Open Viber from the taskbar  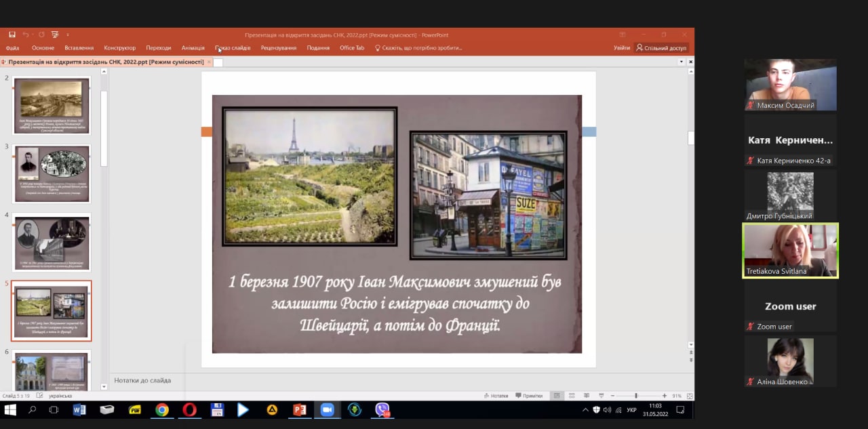[x=382, y=410]
